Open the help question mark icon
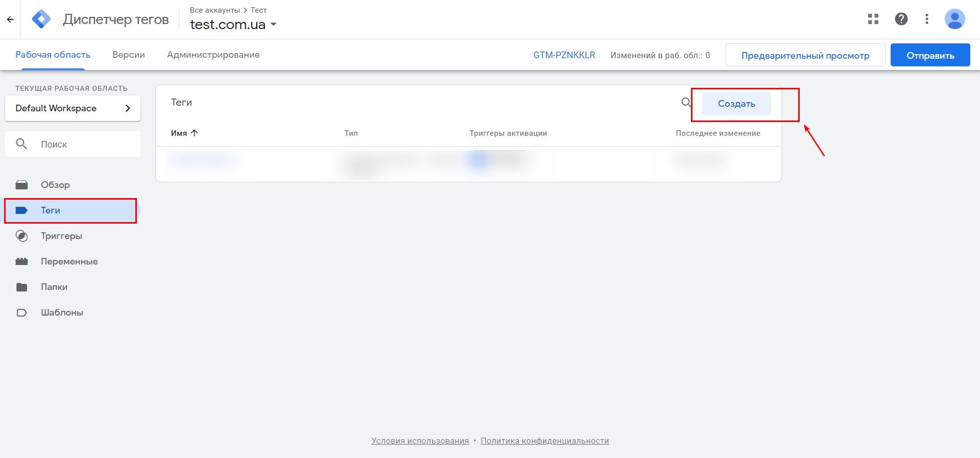Image resolution: width=980 pixels, height=458 pixels. (x=901, y=19)
